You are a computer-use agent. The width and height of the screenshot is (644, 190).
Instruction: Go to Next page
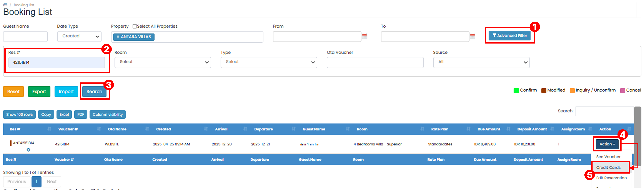(52, 182)
